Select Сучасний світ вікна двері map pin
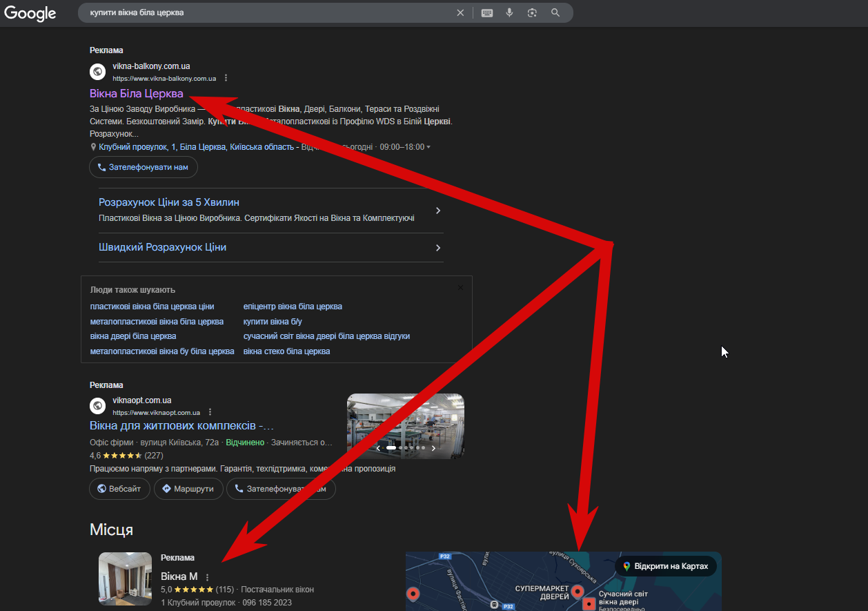The image size is (868, 611). coord(589,605)
